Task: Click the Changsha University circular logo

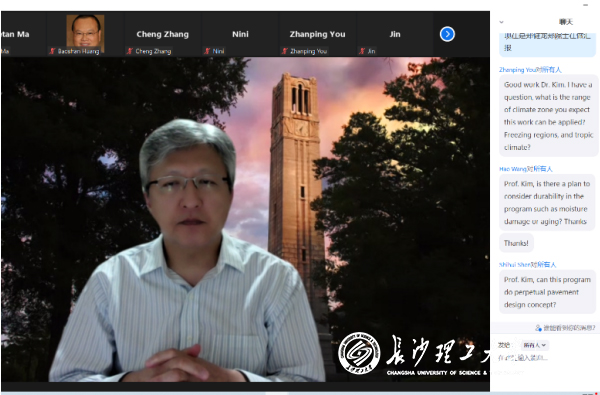Action: (359, 353)
